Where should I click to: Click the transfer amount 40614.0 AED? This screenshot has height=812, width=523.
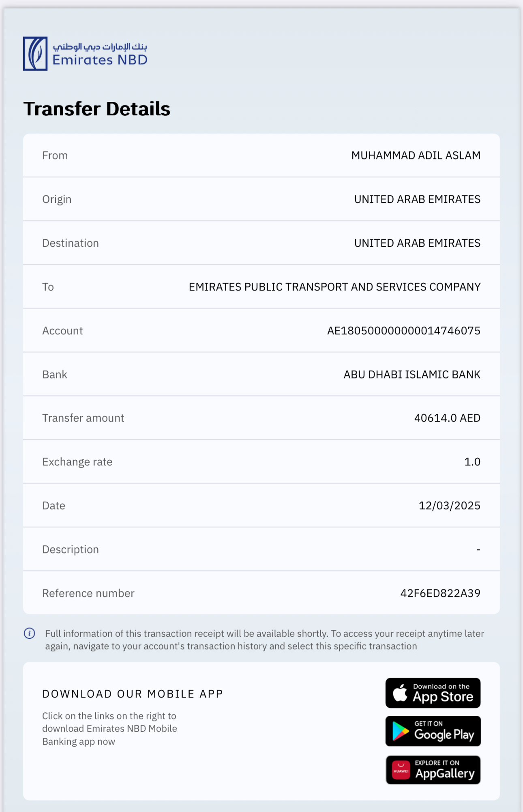[447, 418]
